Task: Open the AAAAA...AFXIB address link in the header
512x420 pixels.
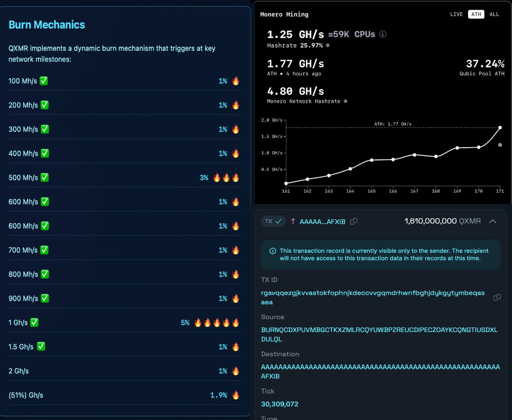Action: point(323,222)
